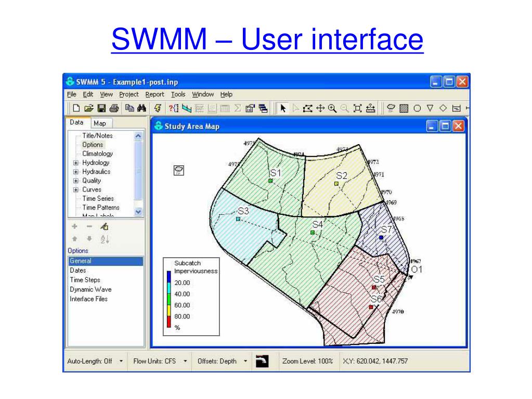Open the options icon in toolbar
The image size is (532, 399).
point(250,108)
